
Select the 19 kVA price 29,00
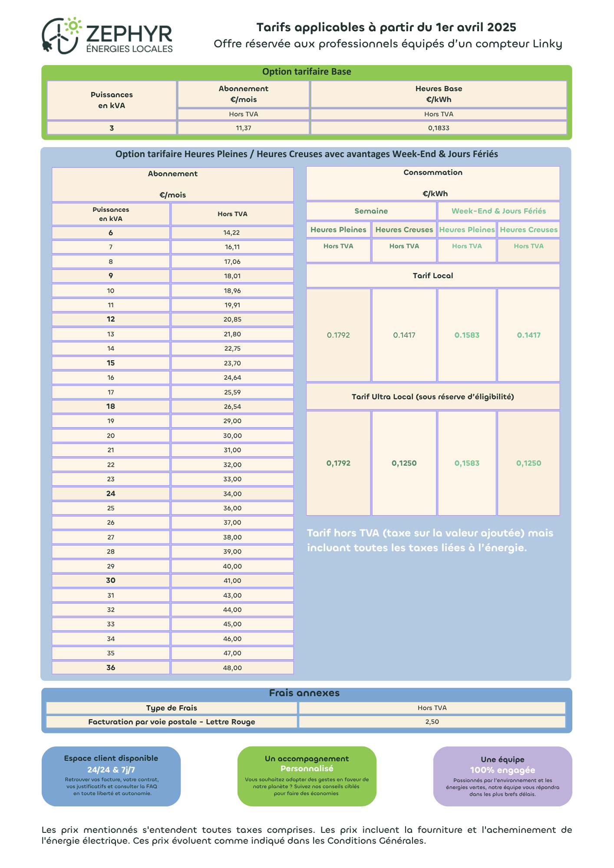click(232, 421)
